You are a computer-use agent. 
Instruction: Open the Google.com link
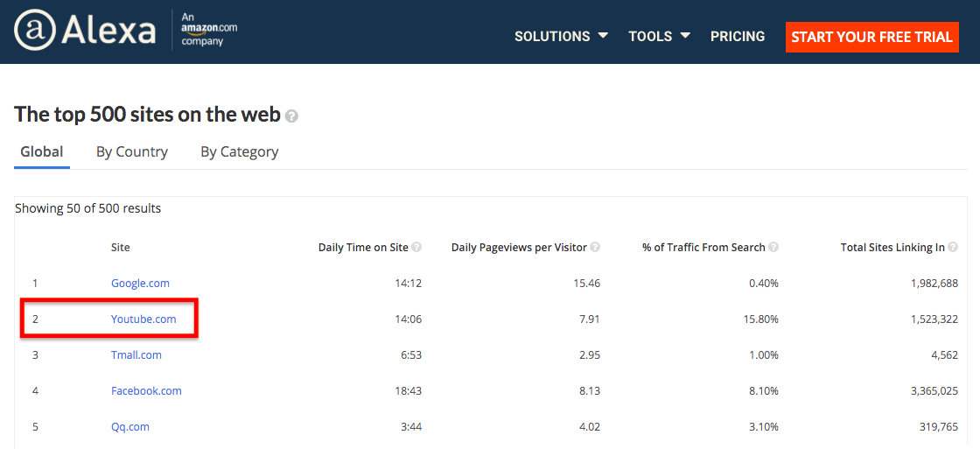tap(140, 284)
